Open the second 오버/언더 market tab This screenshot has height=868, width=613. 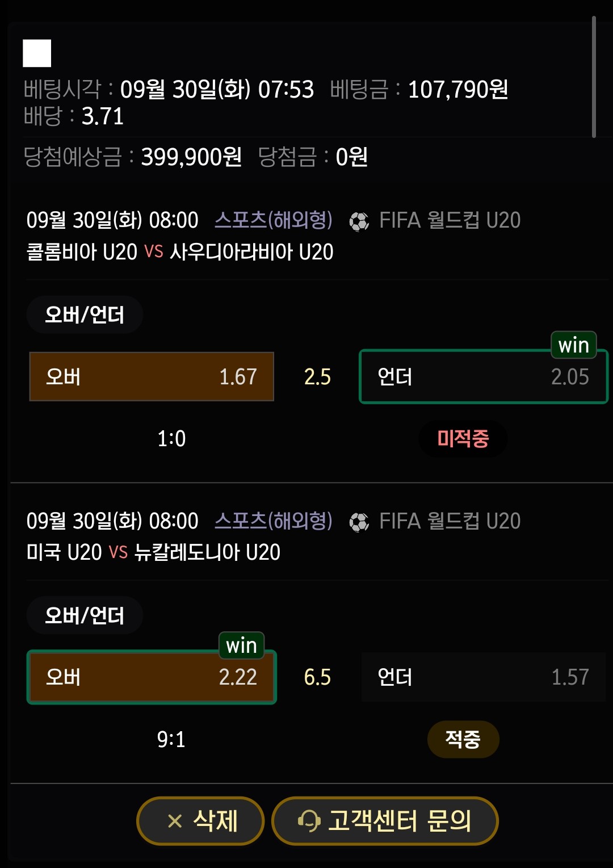click(x=85, y=615)
